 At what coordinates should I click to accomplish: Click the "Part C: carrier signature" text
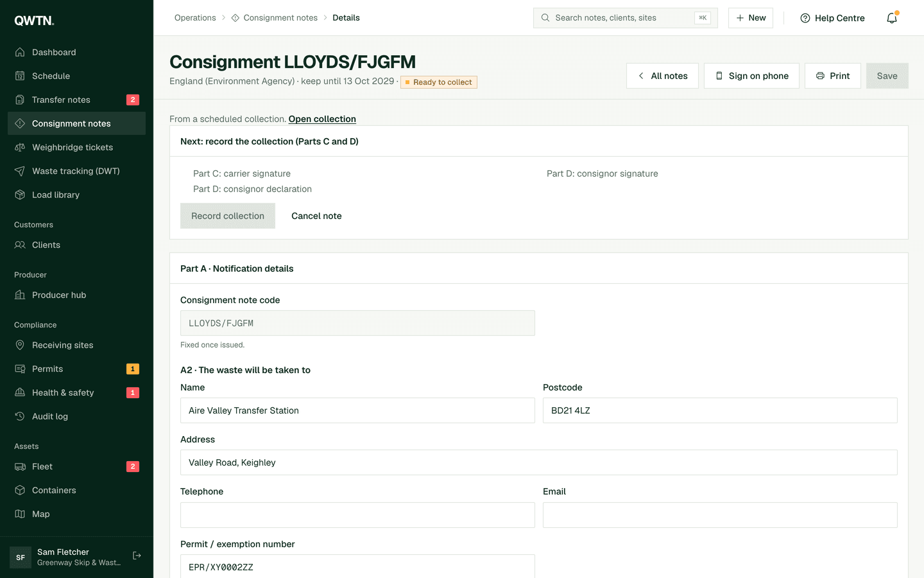242,173
